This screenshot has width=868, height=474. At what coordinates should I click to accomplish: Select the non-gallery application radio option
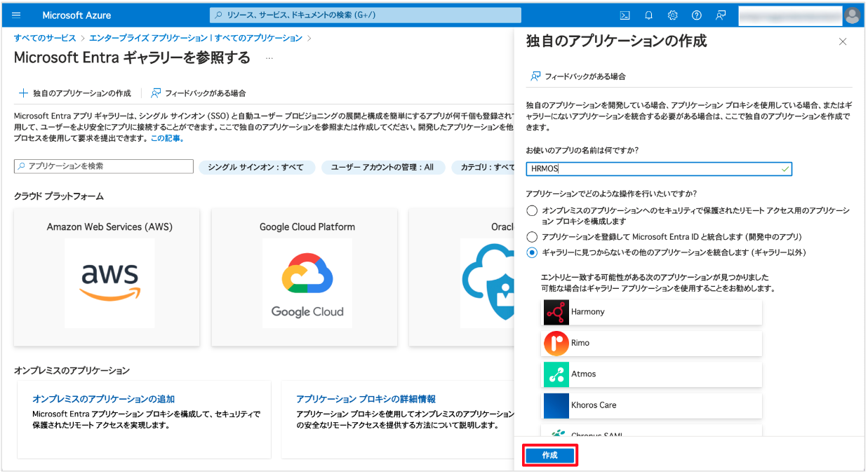tap(532, 252)
